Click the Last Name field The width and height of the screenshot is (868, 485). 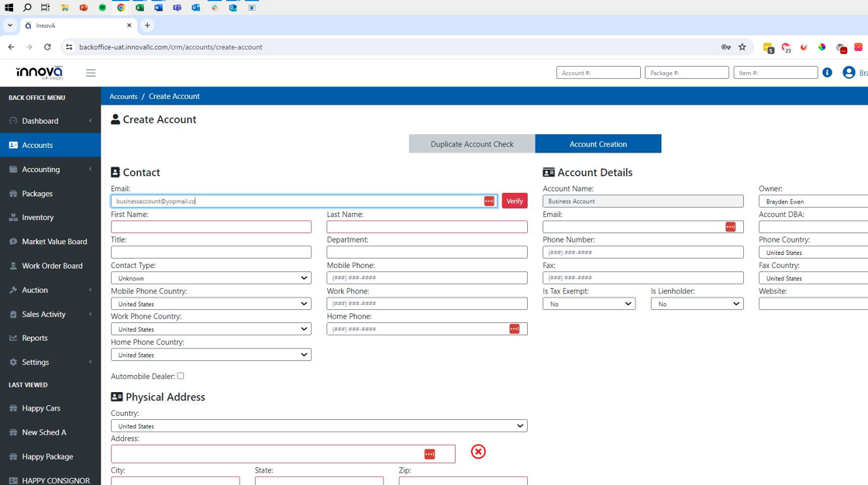(x=427, y=226)
